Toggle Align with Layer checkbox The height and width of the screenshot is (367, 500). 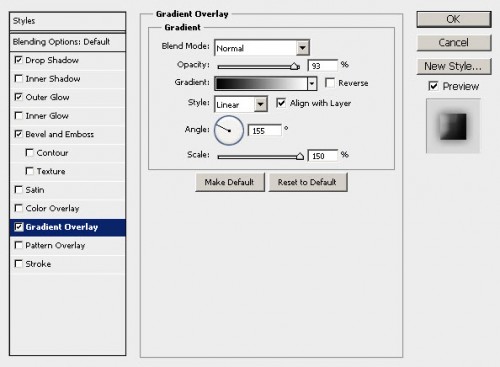tap(281, 103)
